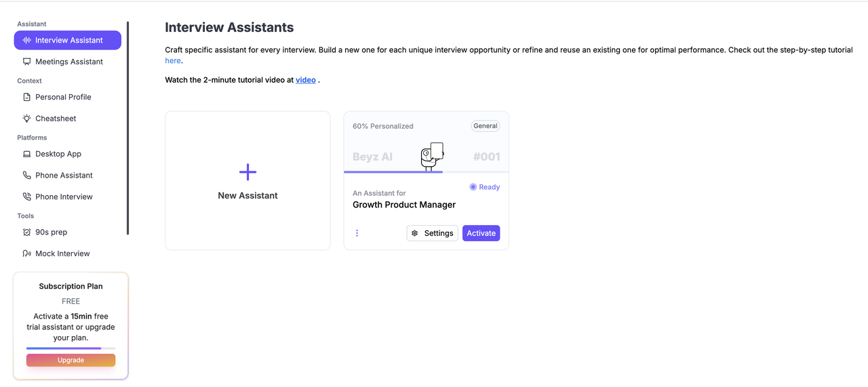The height and width of the screenshot is (387, 868).
Task: Click the Desktop App laptop icon
Action: (27, 154)
